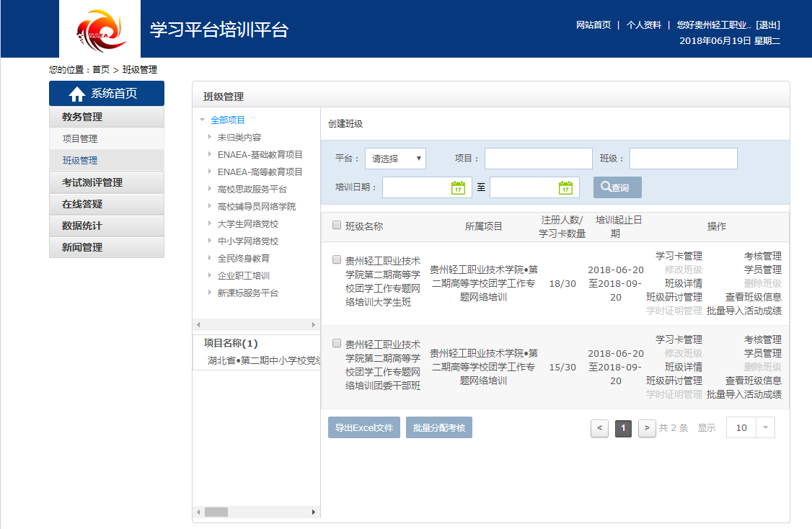Expand the 中小学网络党校 tree node

click(210, 241)
